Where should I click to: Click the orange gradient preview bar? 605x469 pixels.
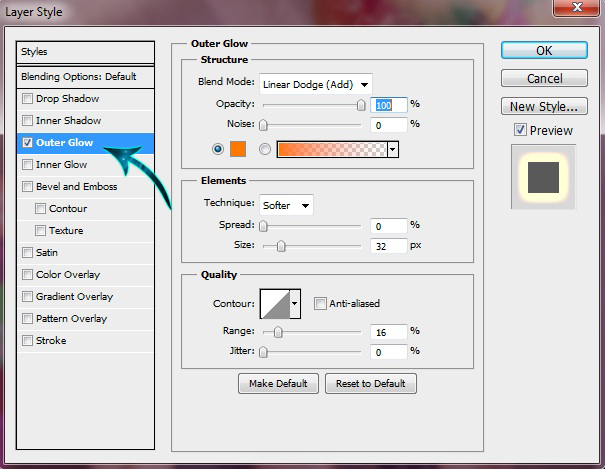tap(332, 149)
